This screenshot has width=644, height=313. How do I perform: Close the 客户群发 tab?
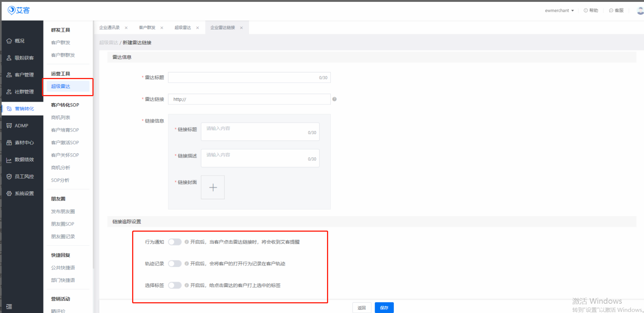pyautogui.click(x=162, y=28)
